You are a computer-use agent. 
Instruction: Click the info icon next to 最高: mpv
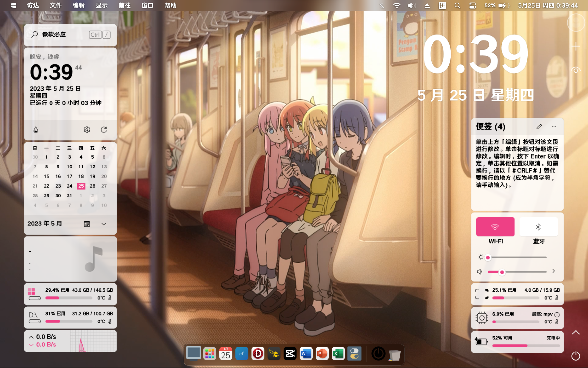click(557, 314)
